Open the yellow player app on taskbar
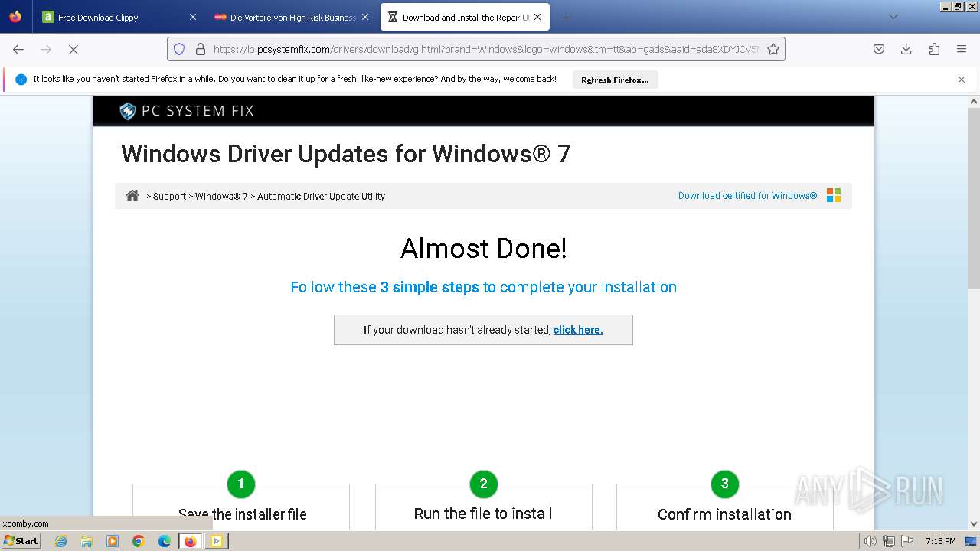 [x=217, y=541]
